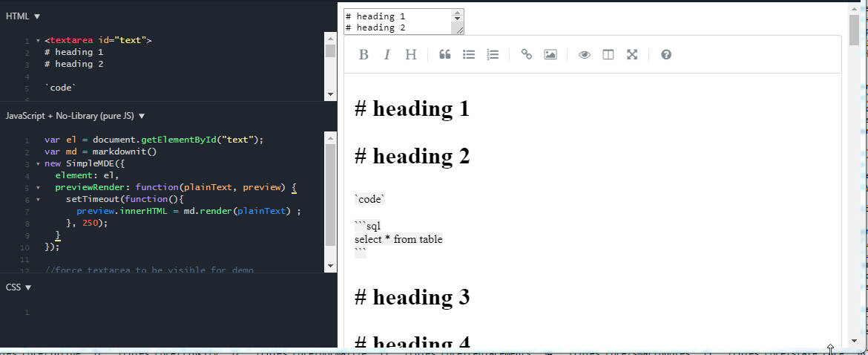Collapse the previewRender function fold
868x355 pixels.
pyautogui.click(x=38, y=188)
